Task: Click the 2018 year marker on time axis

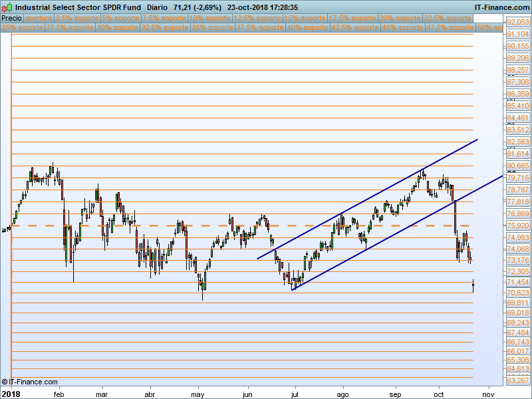Action: 11,394
